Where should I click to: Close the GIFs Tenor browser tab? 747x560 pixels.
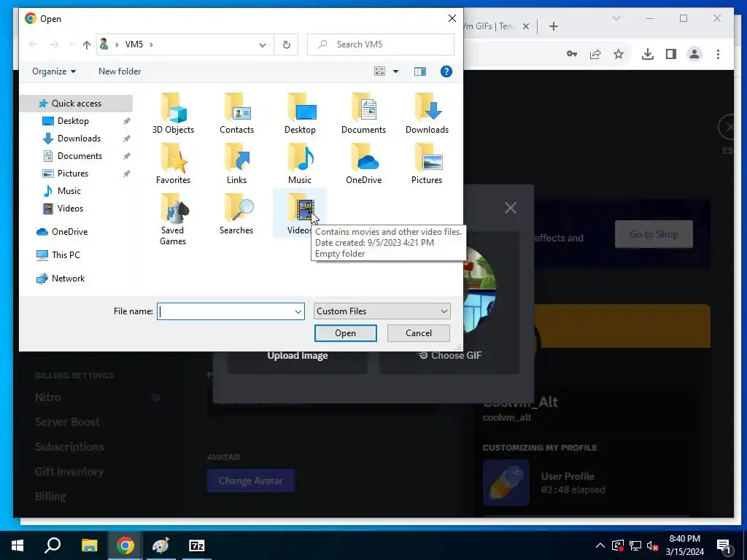coord(526,27)
